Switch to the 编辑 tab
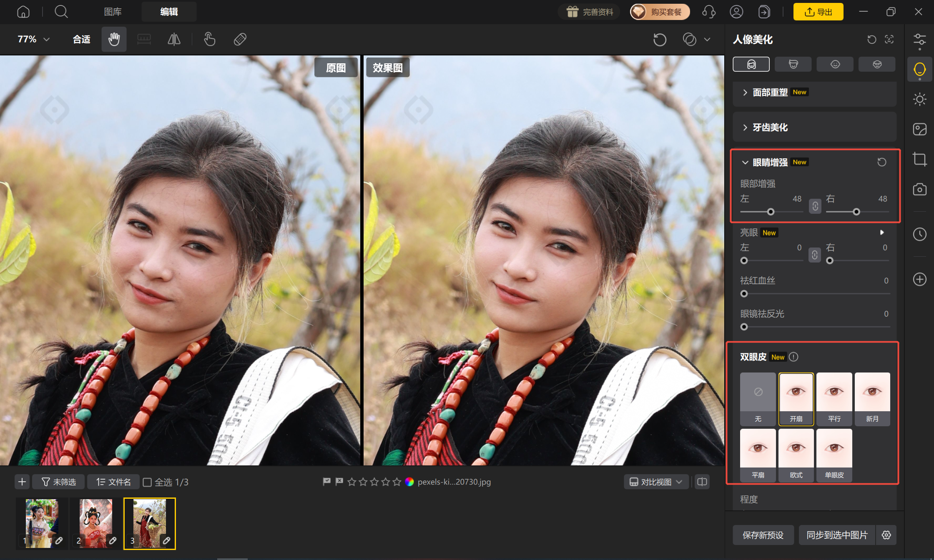The height and width of the screenshot is (560, 934). point(169,12)
